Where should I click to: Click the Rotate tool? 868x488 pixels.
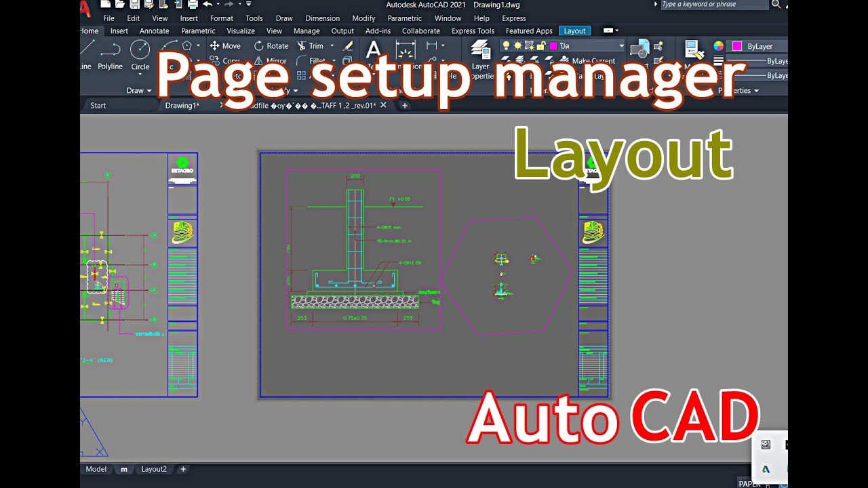click(271, 46)
